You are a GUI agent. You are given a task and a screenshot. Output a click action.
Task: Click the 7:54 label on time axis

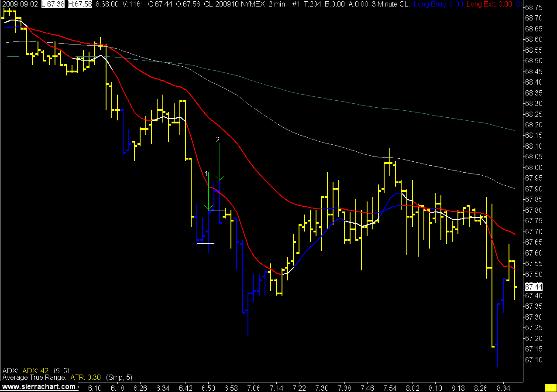click(x=390, y=388)
